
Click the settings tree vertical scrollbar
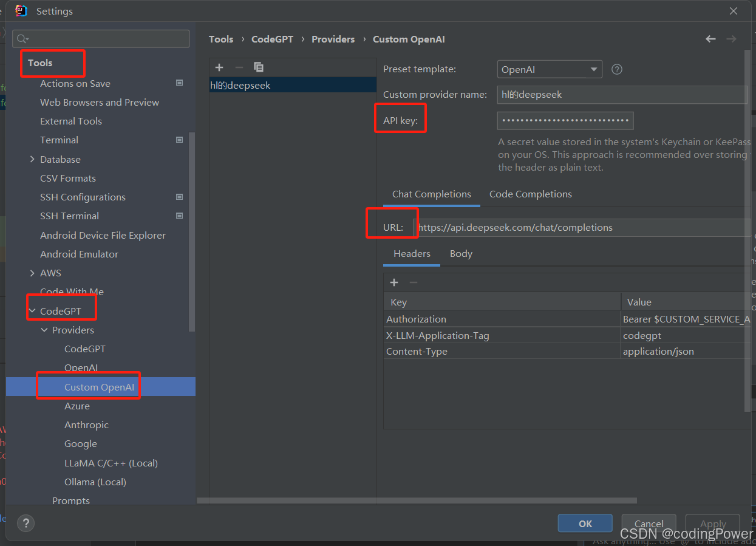click(192, 231)
